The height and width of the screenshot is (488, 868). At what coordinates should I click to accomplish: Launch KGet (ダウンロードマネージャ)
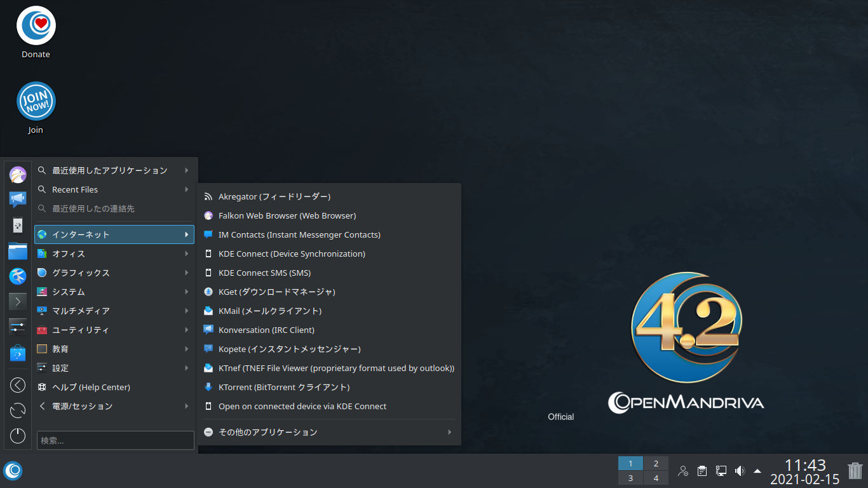tap(329, 292)
